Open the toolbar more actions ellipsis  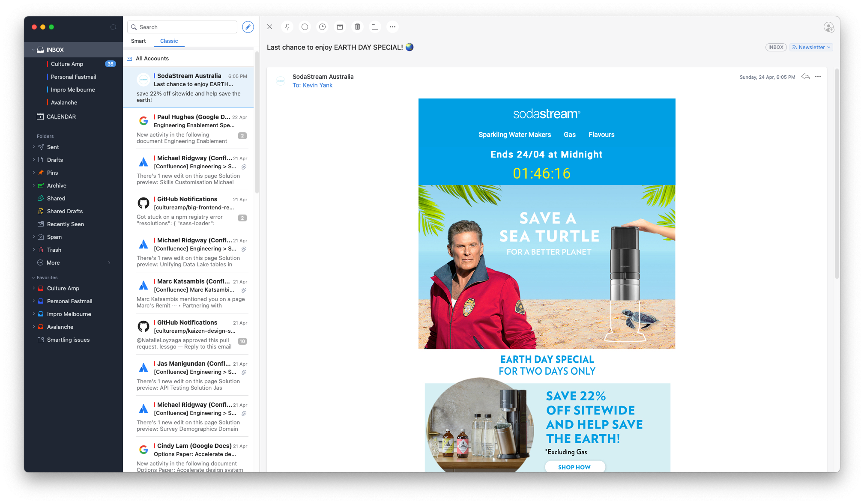pos(392,27)
